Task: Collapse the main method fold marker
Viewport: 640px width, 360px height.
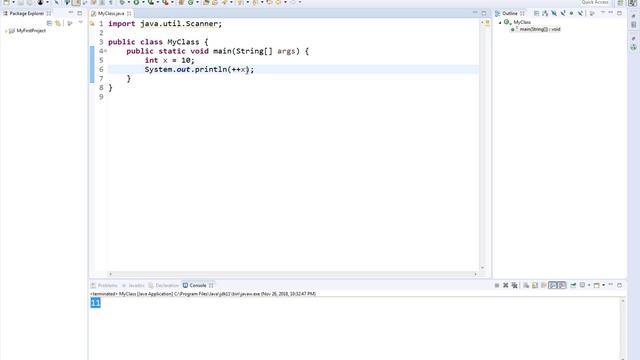Action: (106, 51)
